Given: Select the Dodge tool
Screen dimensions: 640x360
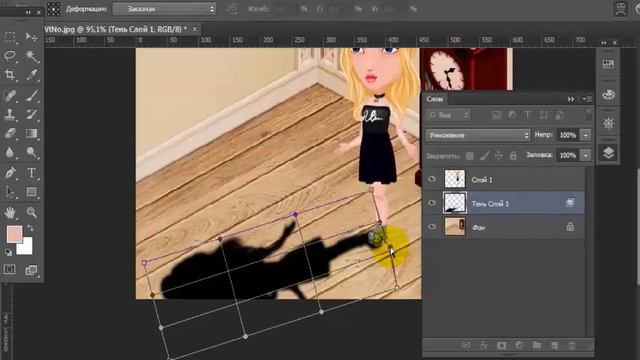Looking at the screenshot, I should pyautogui.click(x=31, y=152).
